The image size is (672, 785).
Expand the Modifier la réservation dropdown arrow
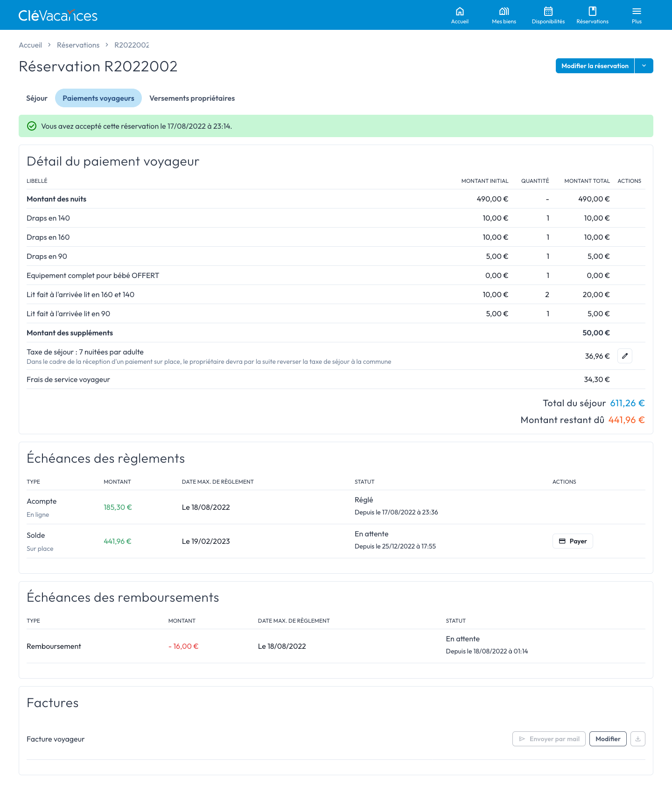(x=644, y=66)
